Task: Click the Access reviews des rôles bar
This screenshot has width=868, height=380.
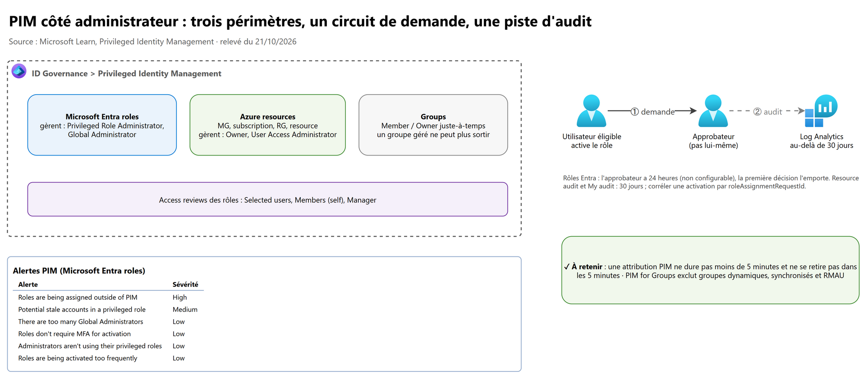Action: (267, 199)
